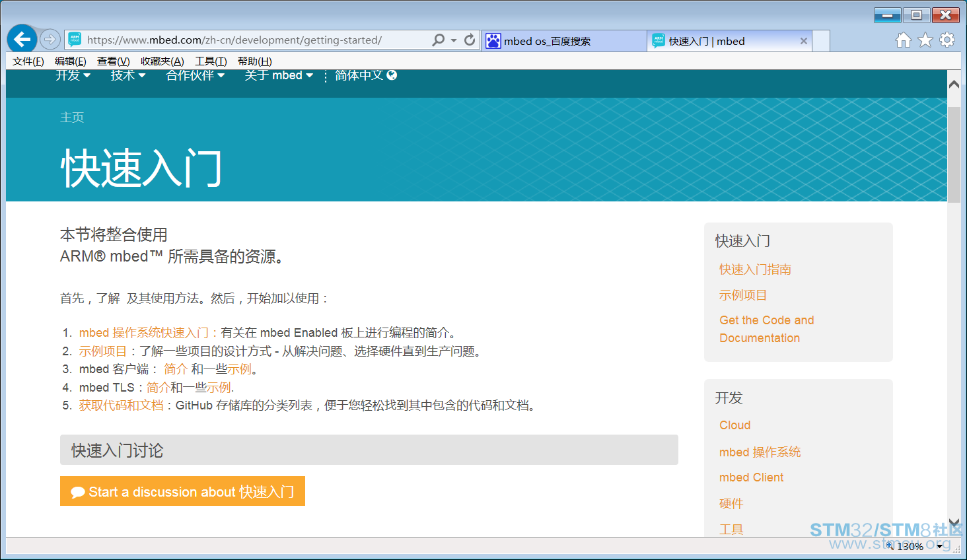Click the 主页 breadcrumb link
This screenshot has height=560, width=967.
tap(72, 118)
